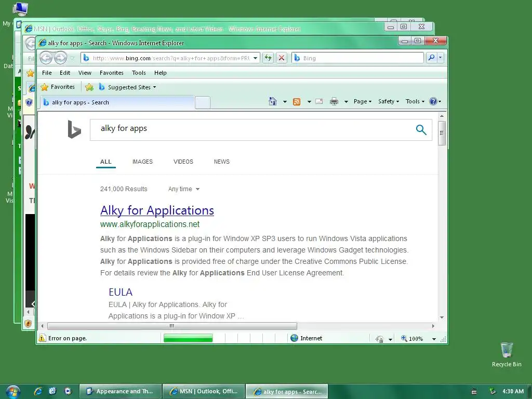Click the Favorites star button
Viewport: 532px width, 399px height.
point(58,87)
